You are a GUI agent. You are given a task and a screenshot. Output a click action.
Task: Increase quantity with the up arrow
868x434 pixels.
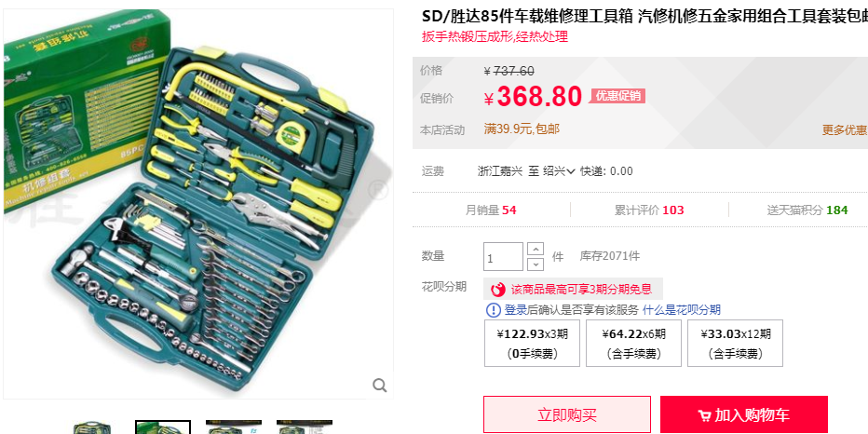tap(536, 249)
